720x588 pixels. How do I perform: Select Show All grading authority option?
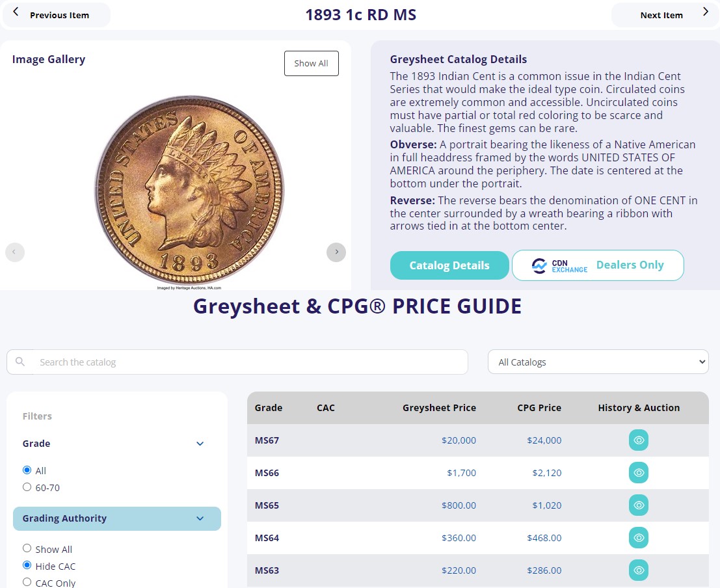pos(27,548)
